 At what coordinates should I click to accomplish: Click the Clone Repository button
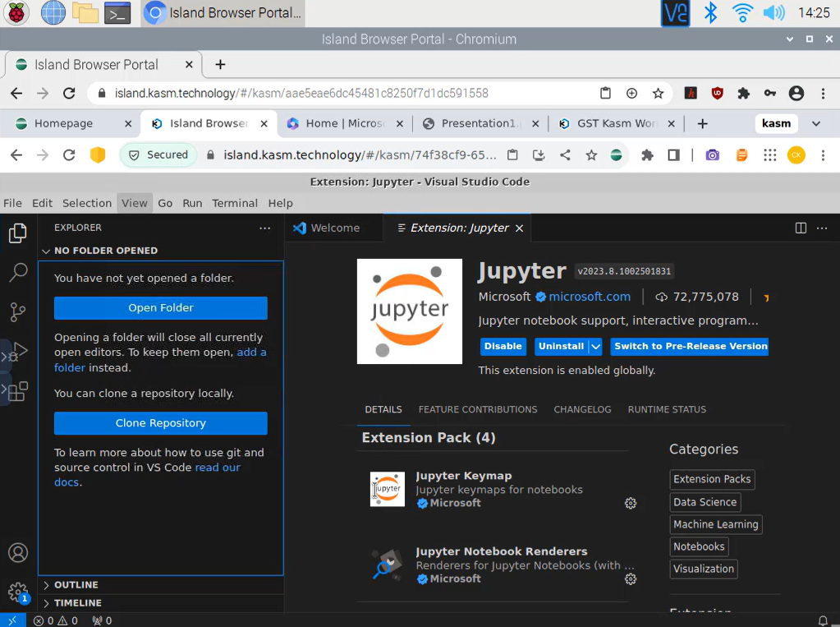[x=161, y=423]
